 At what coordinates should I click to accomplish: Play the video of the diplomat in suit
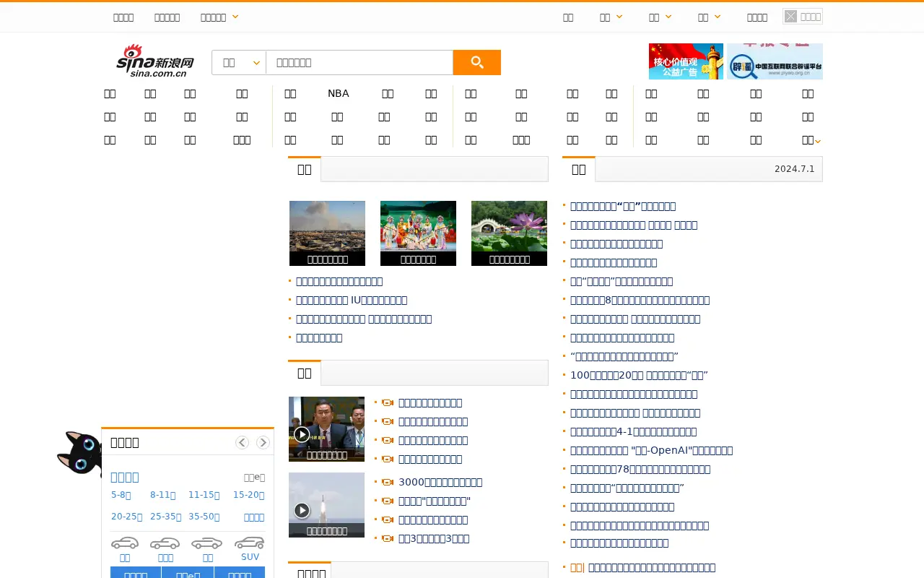tap(302, 434)
